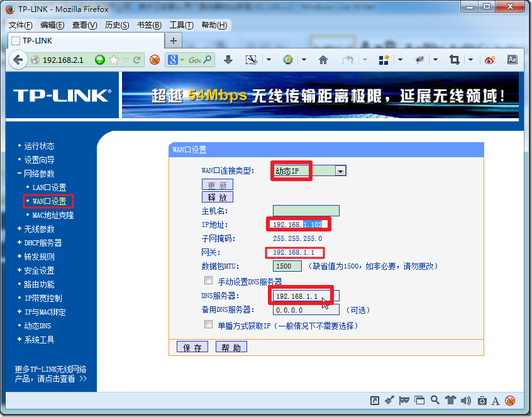The height and width of the screenshot is (417, 532).
Task: Open the downloads arrow icon
Action: (x=228, y=60)
